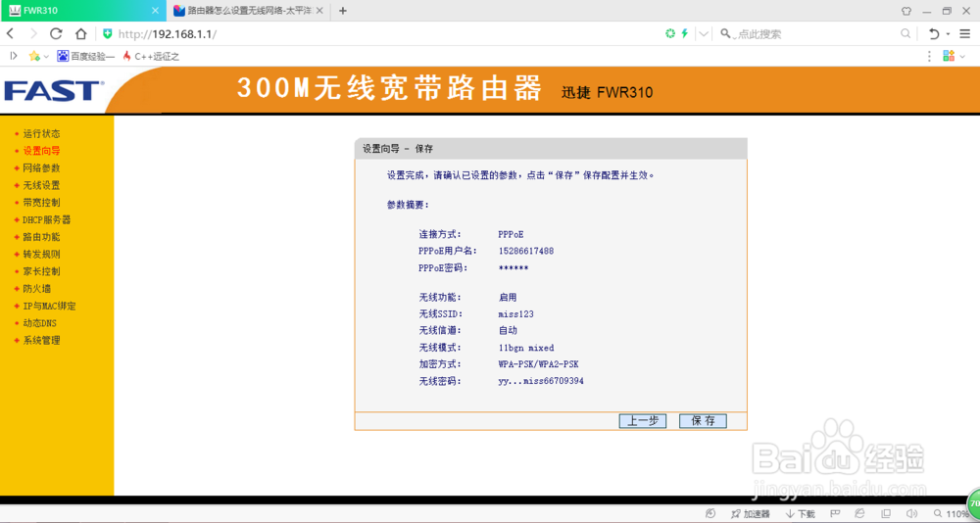The width and height of the screenshot is (980, 523).
Task: Click the private browsing eye icon in status bar
Action: (710, 513)
